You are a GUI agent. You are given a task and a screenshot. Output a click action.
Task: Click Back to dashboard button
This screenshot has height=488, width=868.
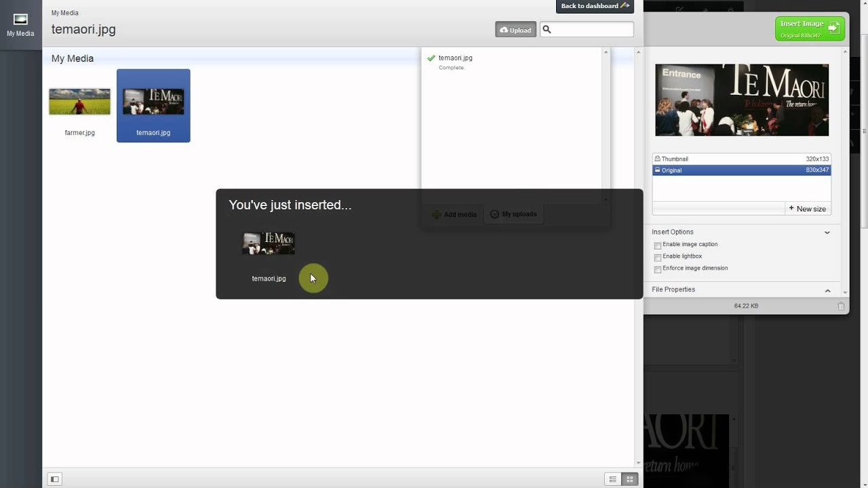click(x=595, y=6)
